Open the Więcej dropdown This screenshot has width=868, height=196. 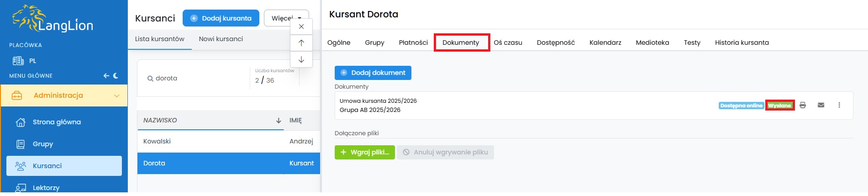point(286,18)
